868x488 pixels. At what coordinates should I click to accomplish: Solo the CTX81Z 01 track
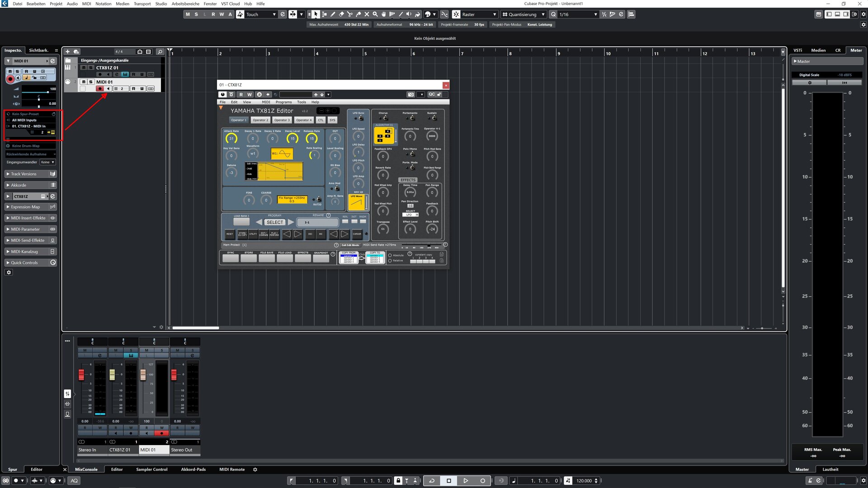[90, 68]
